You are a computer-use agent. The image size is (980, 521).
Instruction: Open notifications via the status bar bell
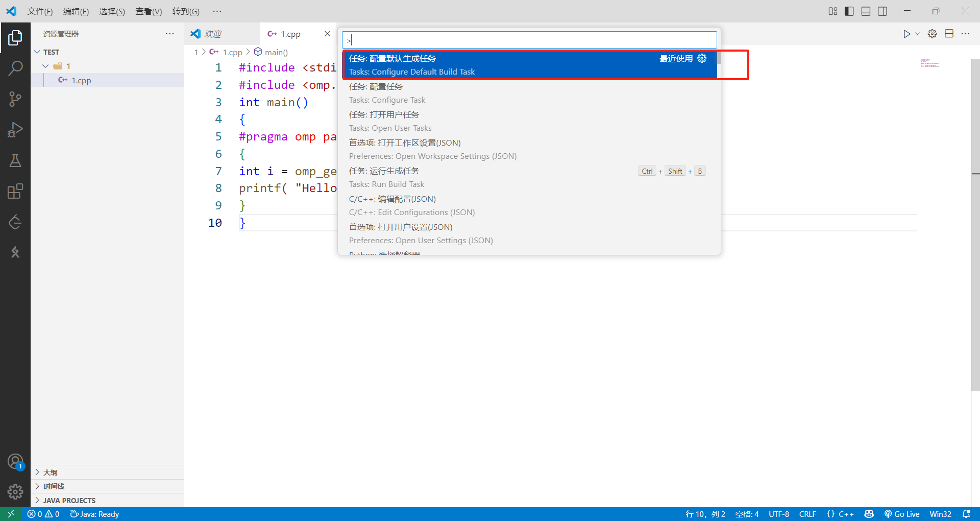[967, 514]
